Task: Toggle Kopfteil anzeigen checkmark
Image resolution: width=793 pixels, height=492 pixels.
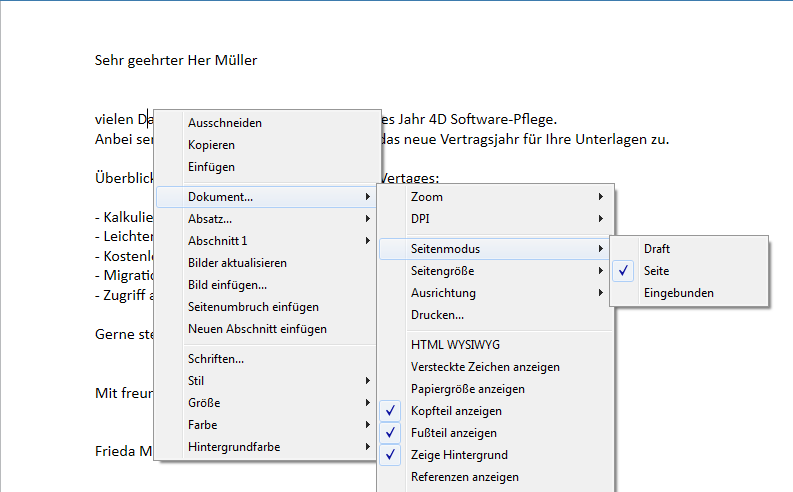Action: (x=456, y=411)
